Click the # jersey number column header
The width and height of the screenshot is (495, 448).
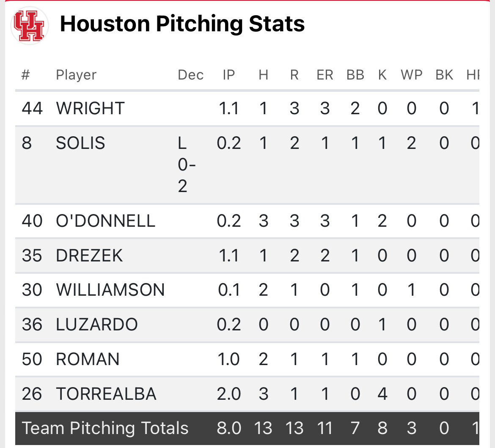26,75
